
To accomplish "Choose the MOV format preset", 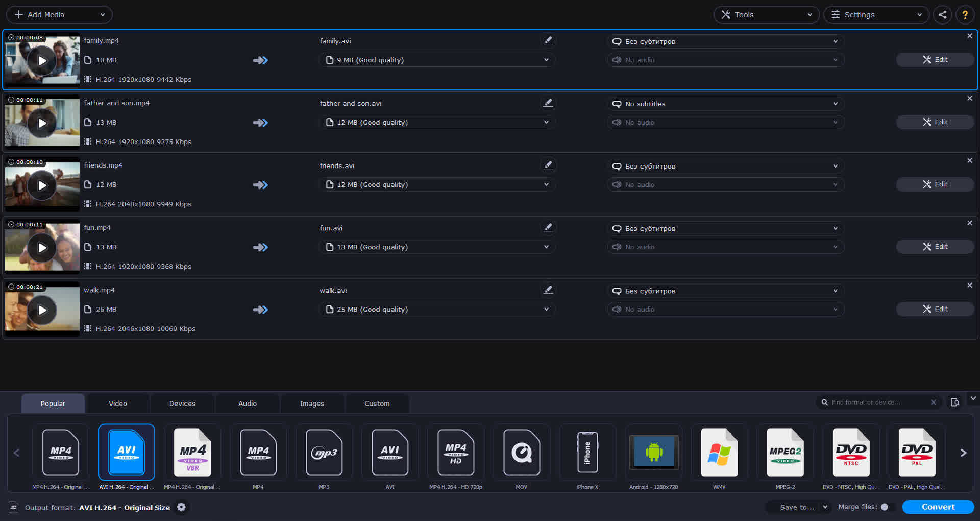I will click(x=521, y=453).
